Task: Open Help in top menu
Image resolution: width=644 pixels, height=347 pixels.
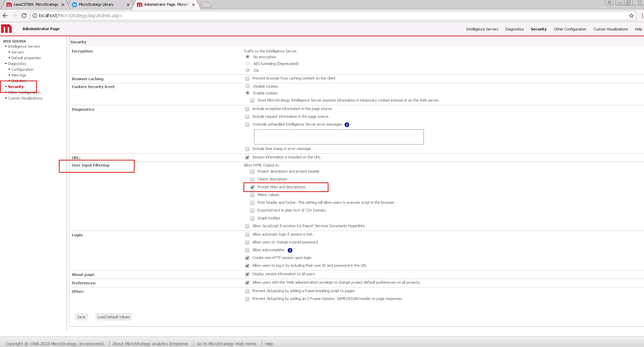Action: pos(638,29)
